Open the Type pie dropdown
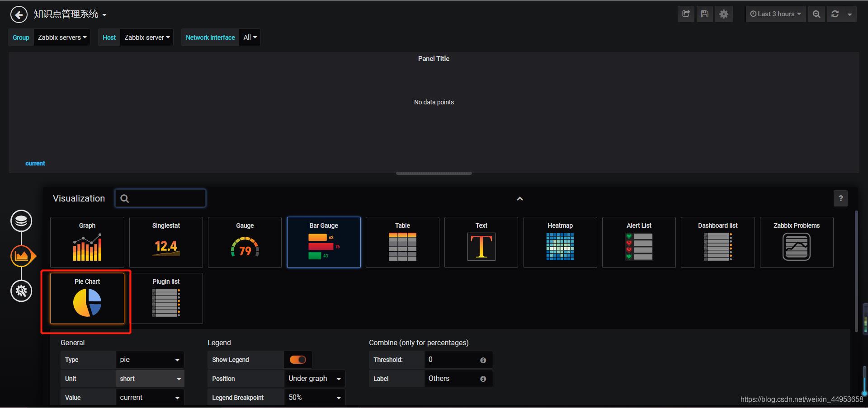868x408 pixels. (150, 360)
